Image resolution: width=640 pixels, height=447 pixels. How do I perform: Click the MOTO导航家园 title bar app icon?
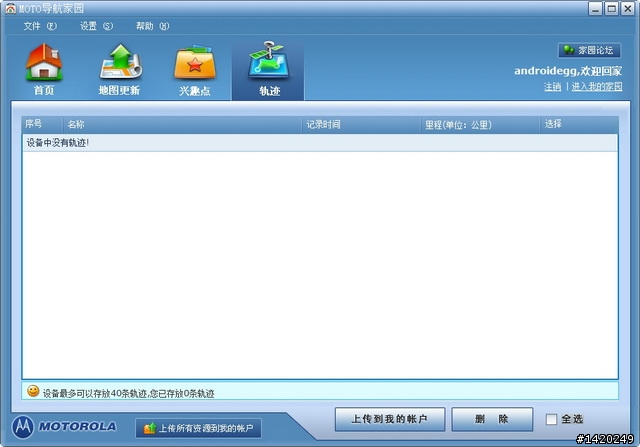[10, 9]
